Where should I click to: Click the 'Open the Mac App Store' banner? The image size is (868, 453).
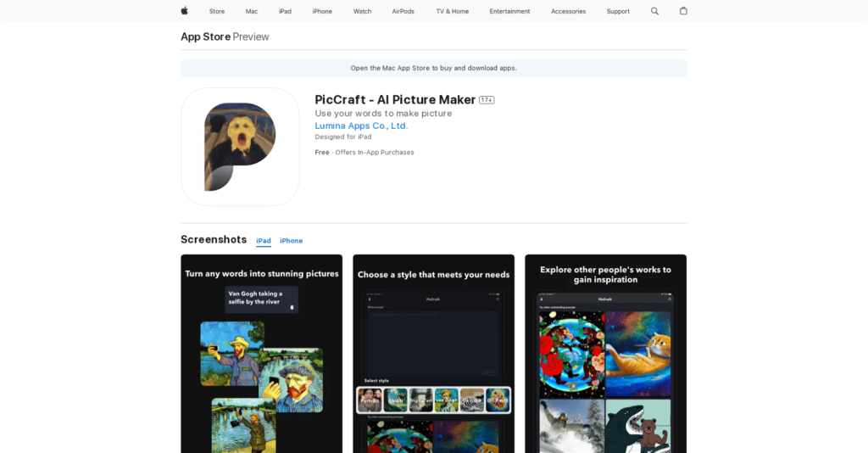coord(434,68)
